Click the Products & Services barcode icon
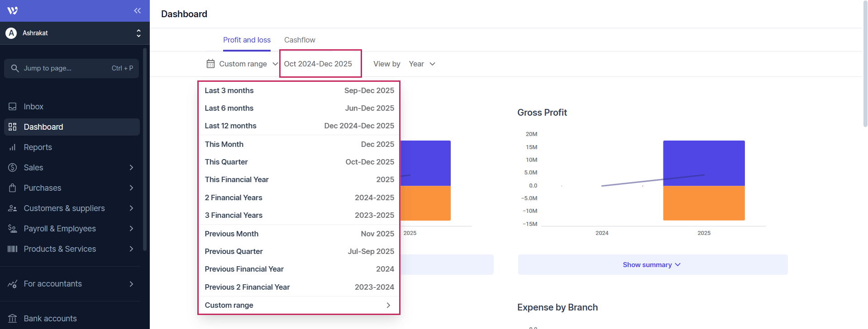Viewport: 868px width, 329px height. pos(13,249)
